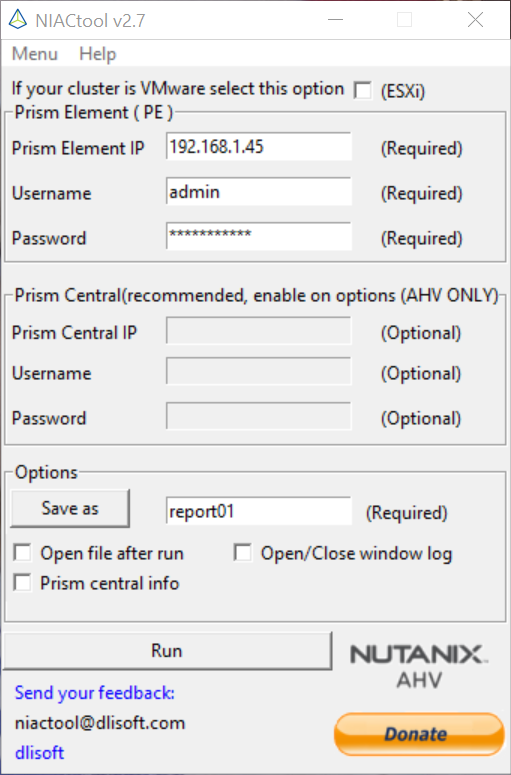Click the Save as button
The image size is (511, 775).
(x=70, y=508)
